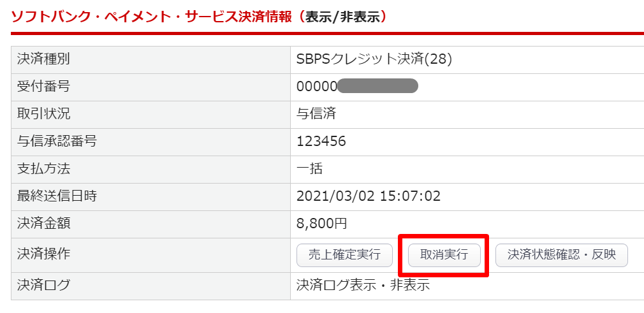Screen dimensions: 644x313
Task: Click the 一括 payment method value
Action: [310, 169]
